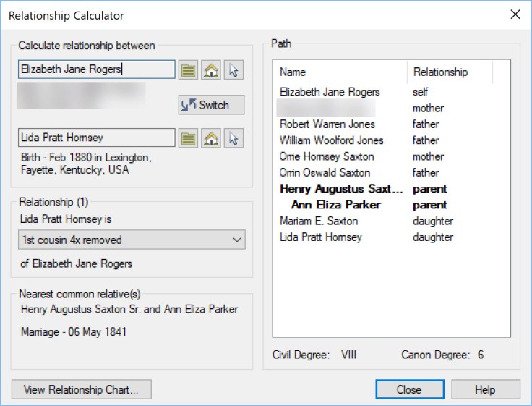Click the Civil Degree VIII value
This screenshot has width=532, height=406.
point(349,355)
